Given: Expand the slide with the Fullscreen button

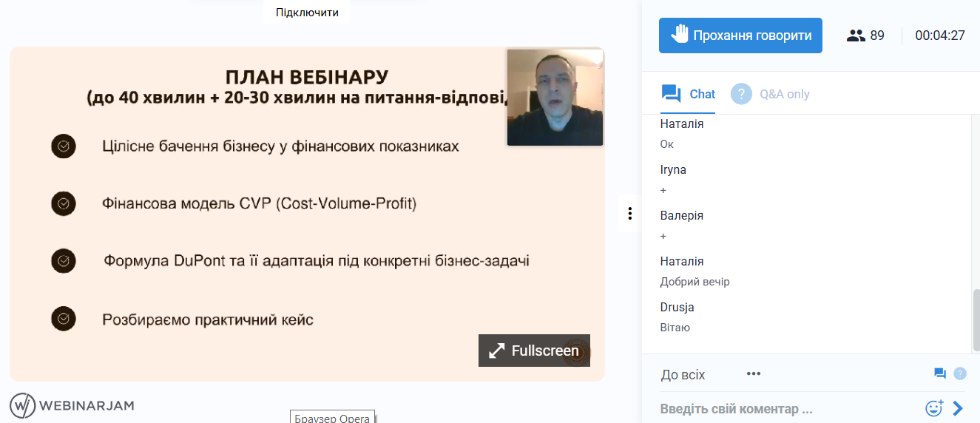Looking at the screenshot, I should [x=534, y=351].
